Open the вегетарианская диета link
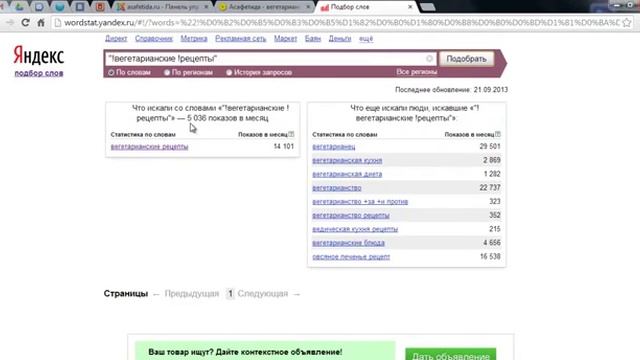 (x=347, y=174)
